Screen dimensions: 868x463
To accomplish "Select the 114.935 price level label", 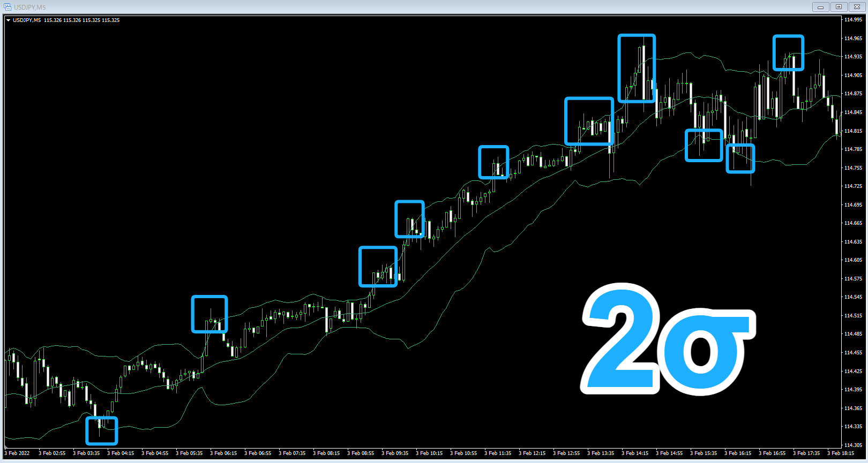I will (853, 57).
